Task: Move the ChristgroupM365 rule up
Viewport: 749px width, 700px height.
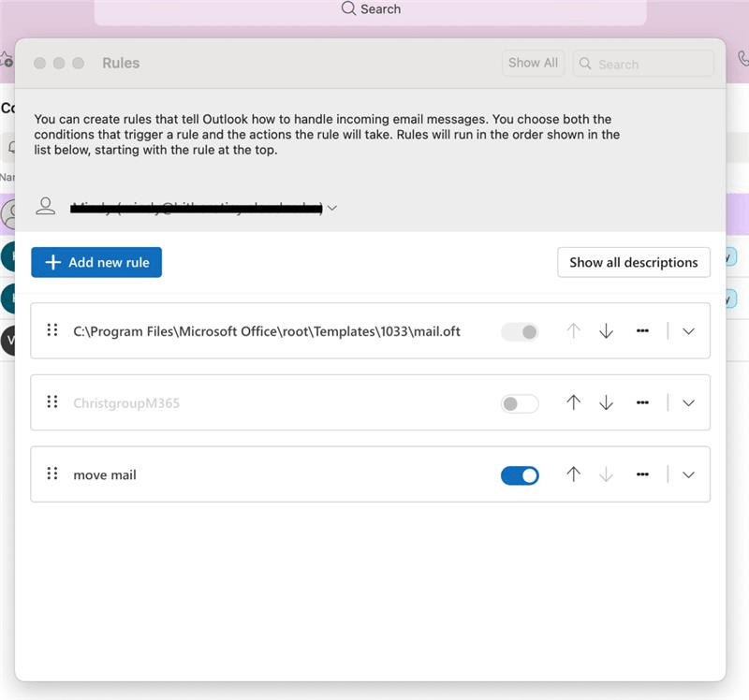Action: [573, 402]
